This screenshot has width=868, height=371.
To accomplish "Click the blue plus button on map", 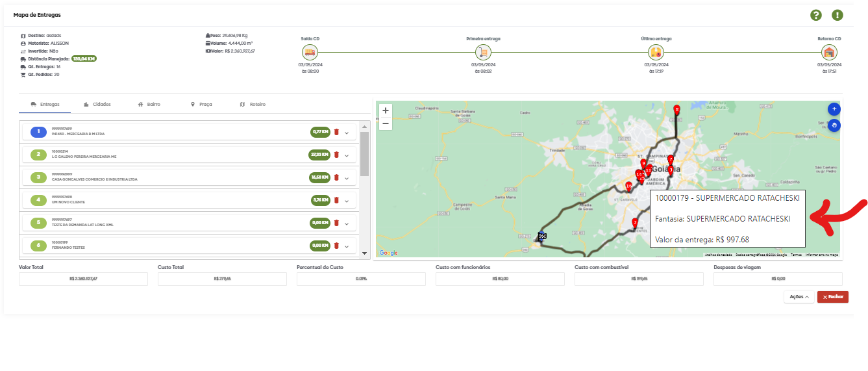I will (834, 109).
